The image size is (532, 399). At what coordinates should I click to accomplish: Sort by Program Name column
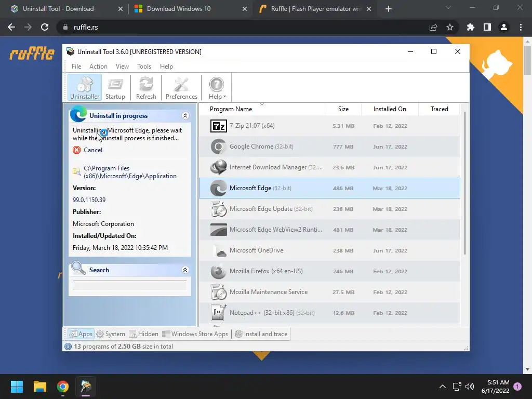pyautogui.click(x=262, y=109)
